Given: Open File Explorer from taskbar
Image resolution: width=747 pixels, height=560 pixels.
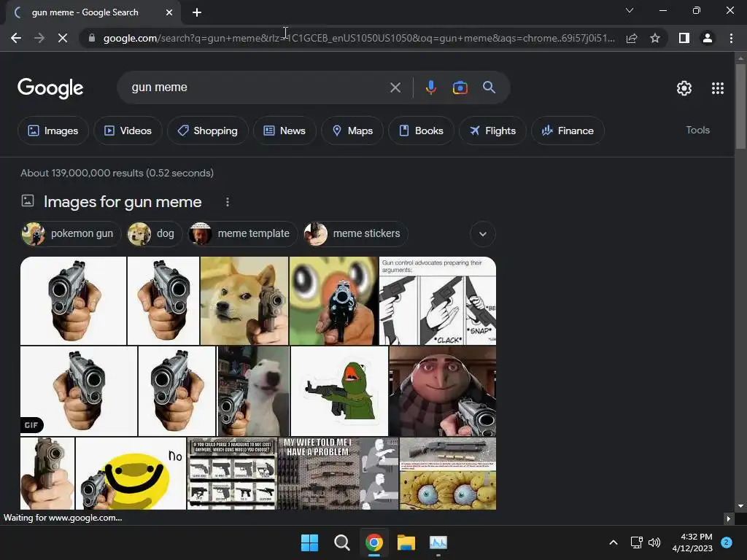Looking at the screenshot, I should pos(406,542).
